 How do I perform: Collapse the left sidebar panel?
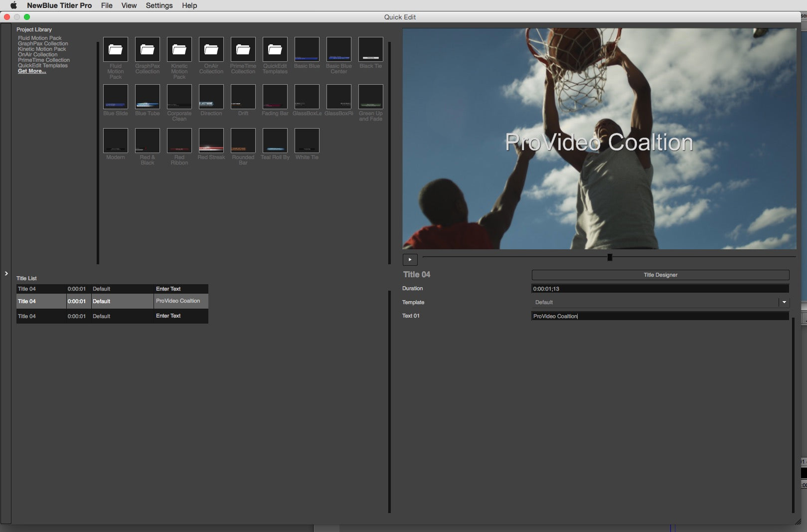pyautogui.click(x=6, y=273)
